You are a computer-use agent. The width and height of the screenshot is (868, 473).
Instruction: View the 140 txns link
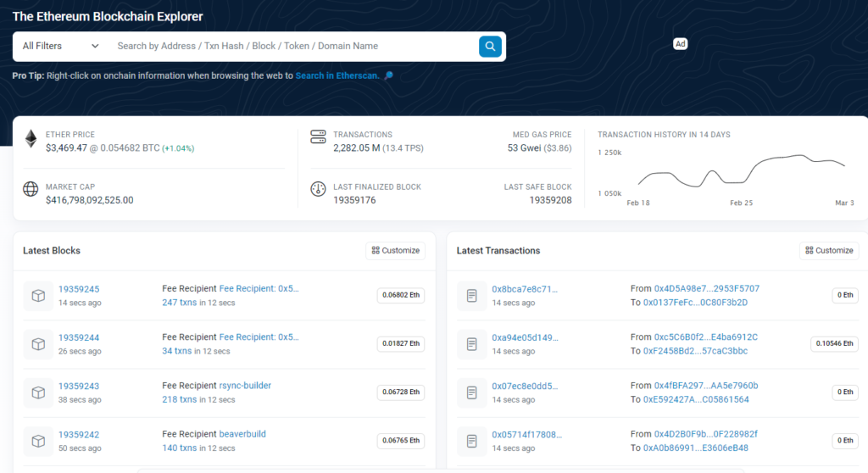coord(180,448)
